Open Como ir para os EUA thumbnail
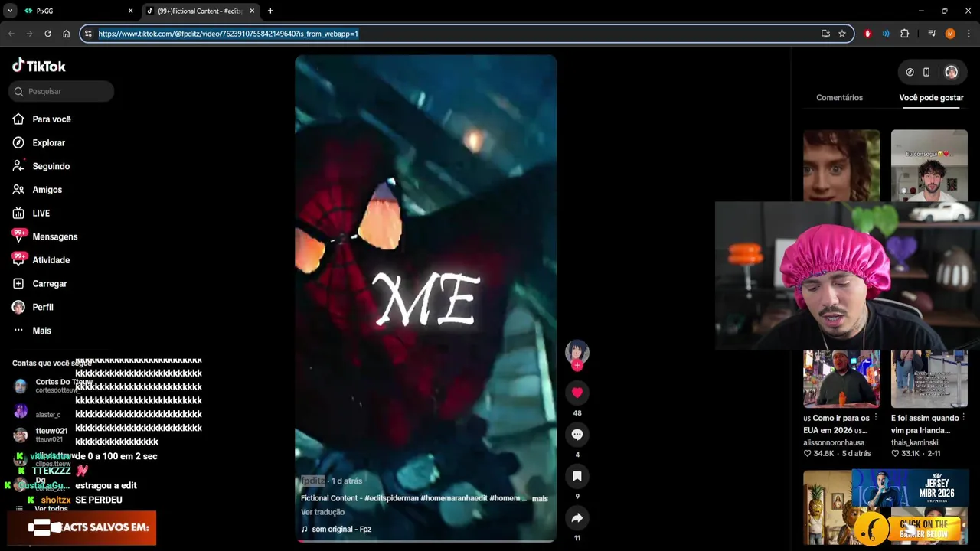 841,379
